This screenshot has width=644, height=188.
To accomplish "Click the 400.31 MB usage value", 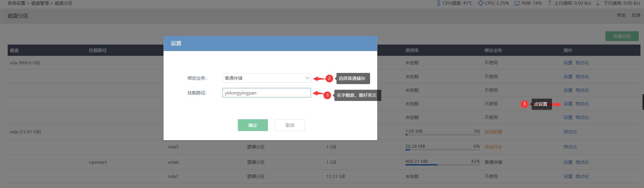I will pos(416,161).
